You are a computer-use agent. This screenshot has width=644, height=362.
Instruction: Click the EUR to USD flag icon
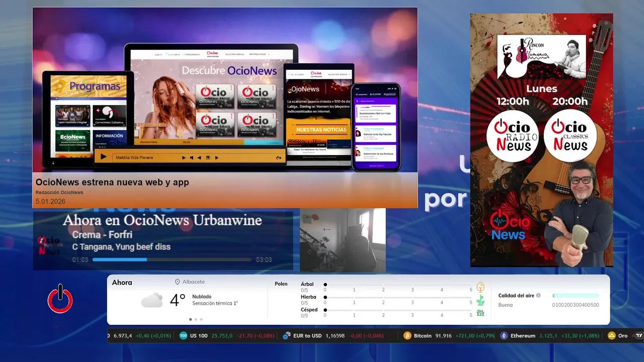coord(287,336)
